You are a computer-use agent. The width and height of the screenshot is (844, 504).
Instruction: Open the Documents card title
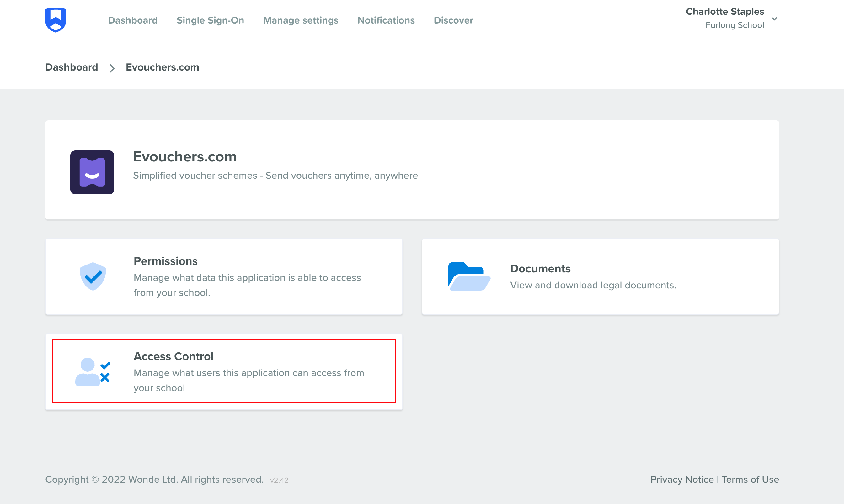coord(540,269)
